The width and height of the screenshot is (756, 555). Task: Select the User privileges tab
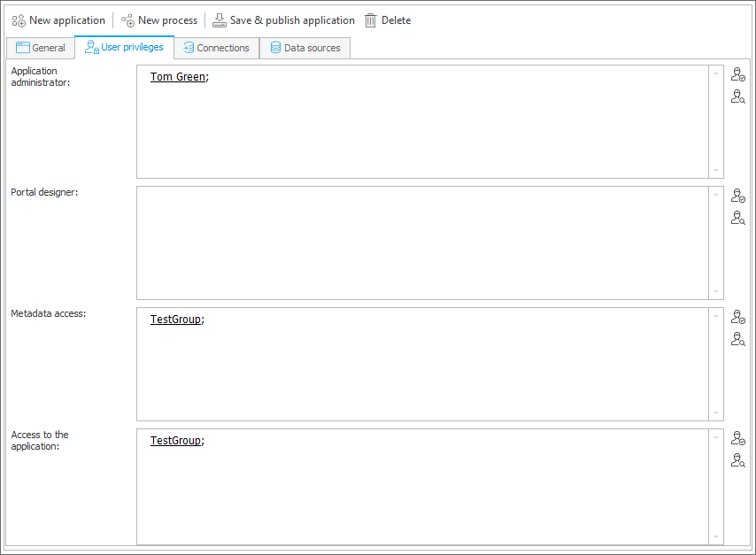tap(125, 47)
